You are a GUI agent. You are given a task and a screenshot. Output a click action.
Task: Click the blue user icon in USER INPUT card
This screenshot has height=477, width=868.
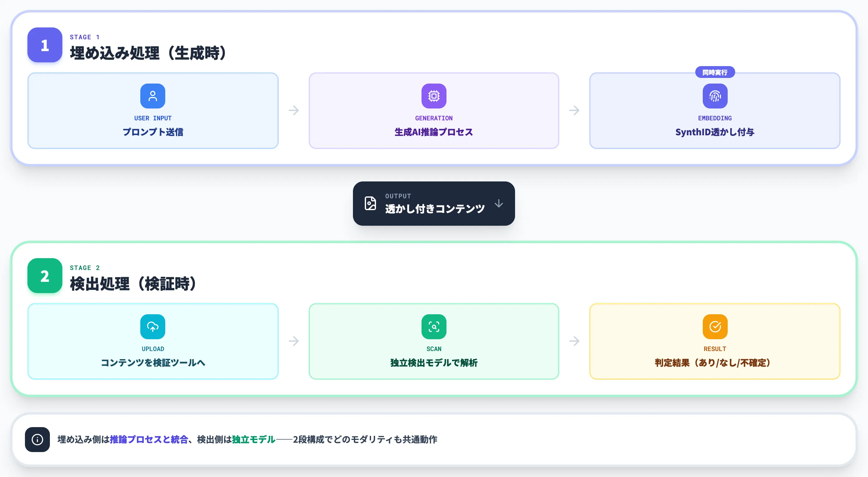[153, 96]
